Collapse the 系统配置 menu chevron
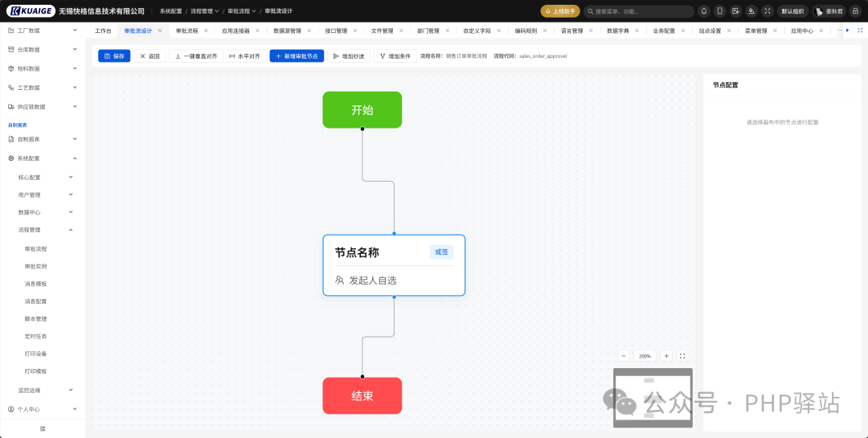Image resolution: width=868 pixels, height=438 pixels. coord(75,158)
